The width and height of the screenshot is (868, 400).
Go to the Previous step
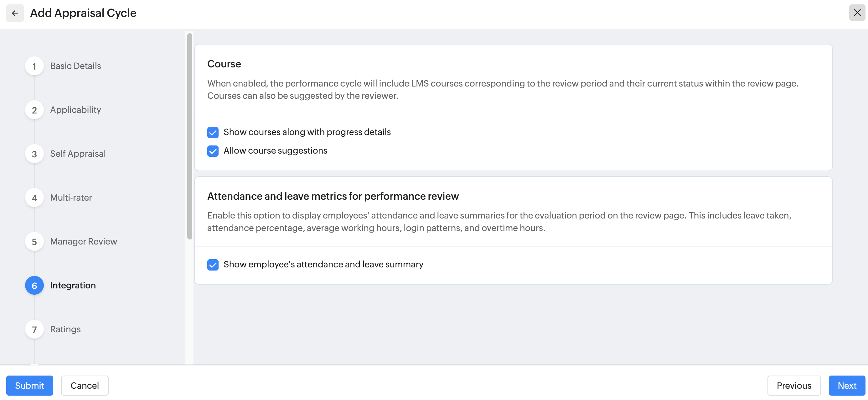(794, 385)
